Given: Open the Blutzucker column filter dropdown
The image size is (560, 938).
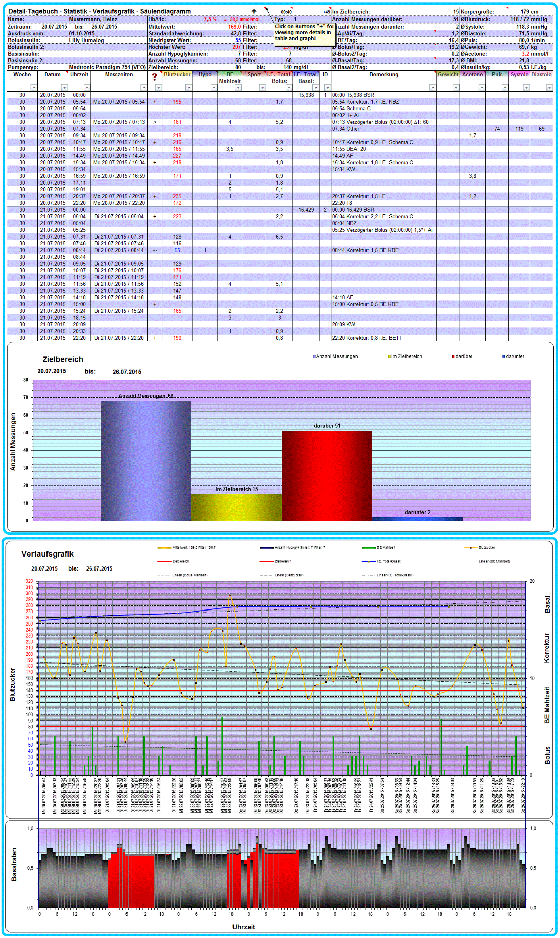Looking at the screenshot, I should pyautogui.click(x=189, y=88).
